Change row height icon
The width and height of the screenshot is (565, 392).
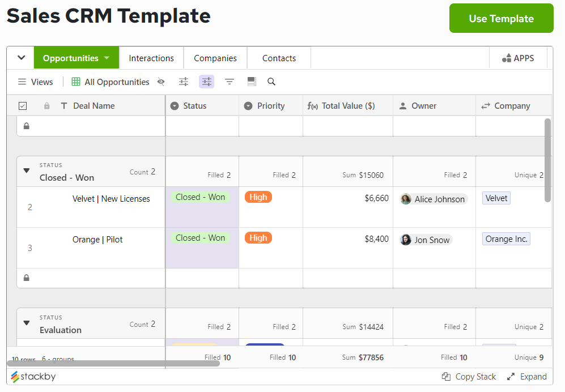pyautogui.click(x=252, y=82)
